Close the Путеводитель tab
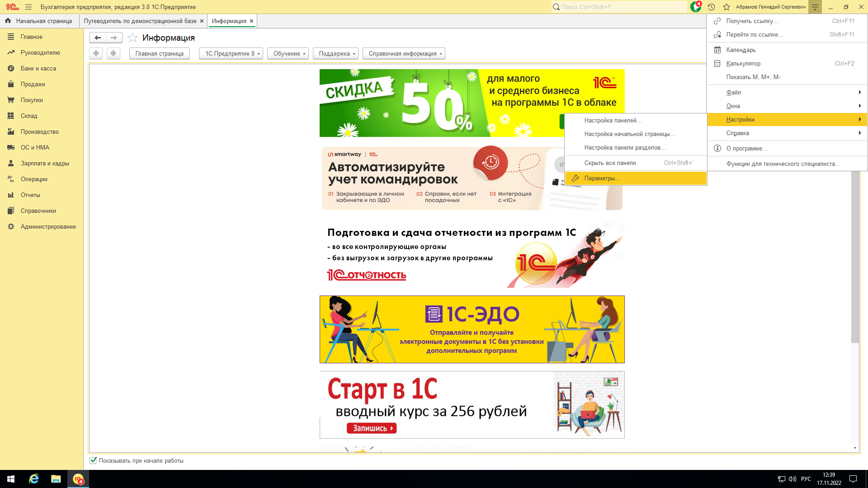Image resolution: width=868 pixels, height=488 pixels. 202,21
